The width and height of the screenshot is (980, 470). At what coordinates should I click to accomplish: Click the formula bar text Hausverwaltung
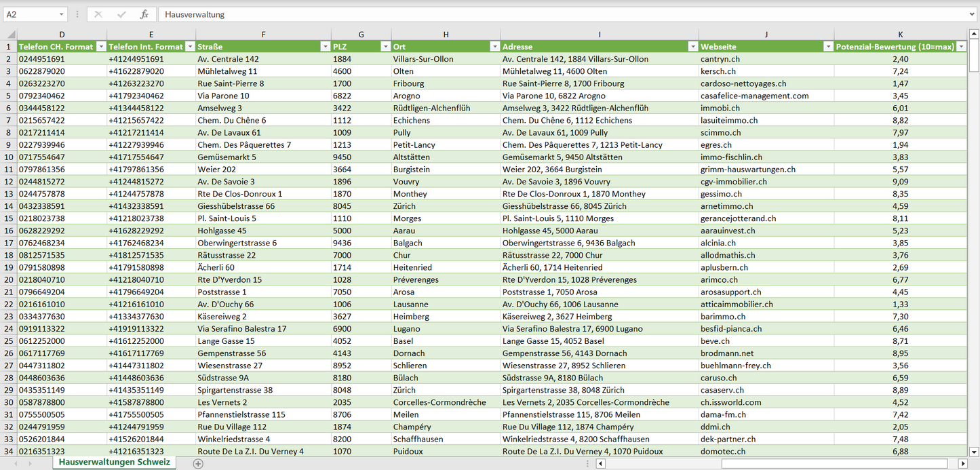tap(195, 14)
